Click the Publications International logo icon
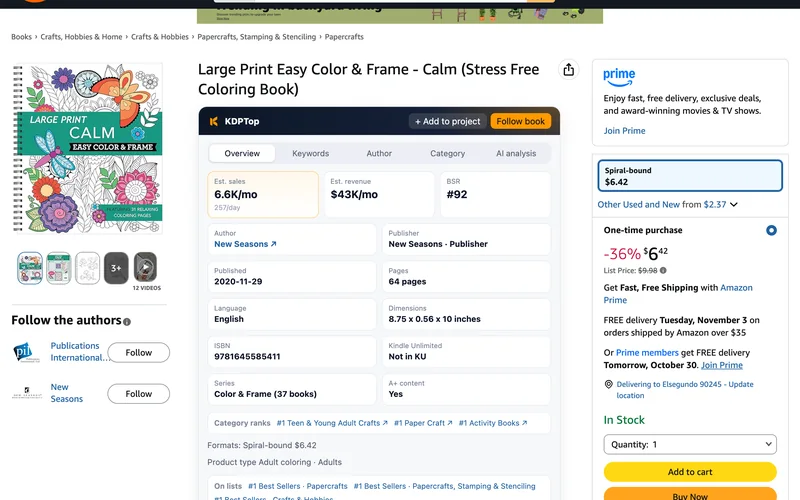Viewport: 800px width, 500px height. coord(25,352)
